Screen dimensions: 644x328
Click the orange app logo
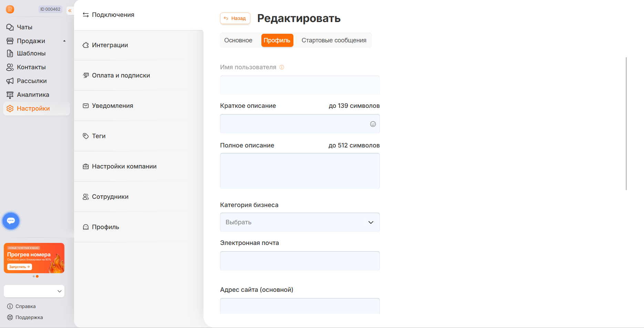click(x=10, y=9)
